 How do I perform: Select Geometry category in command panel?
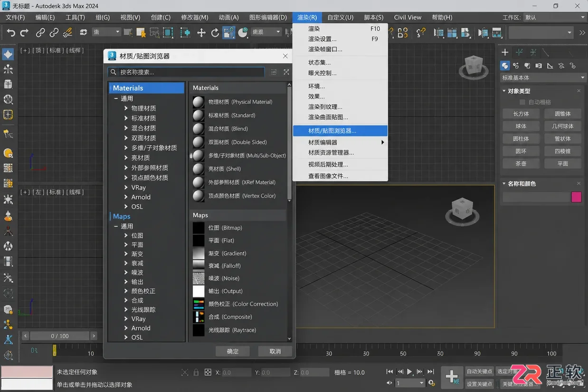coord(505,66)
